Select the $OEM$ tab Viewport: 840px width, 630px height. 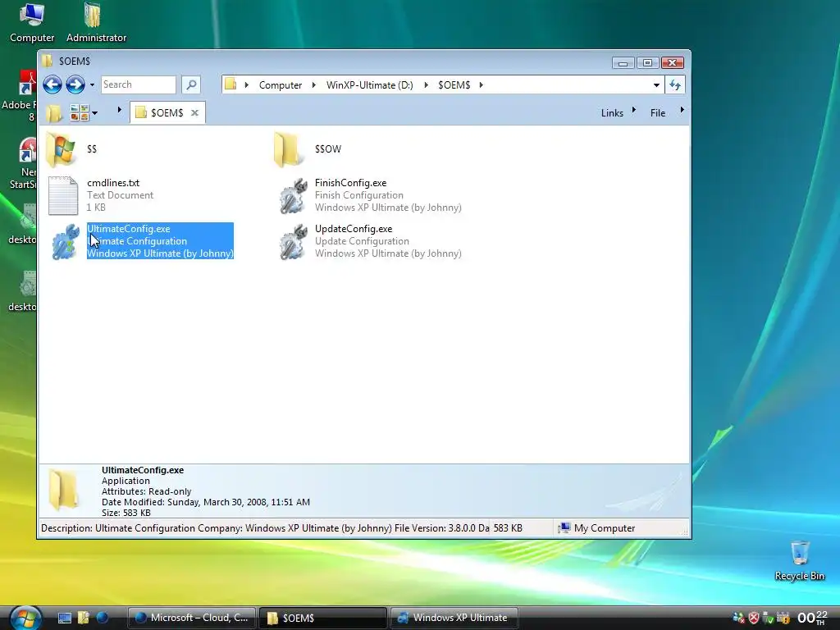click(x=167, y=112)
